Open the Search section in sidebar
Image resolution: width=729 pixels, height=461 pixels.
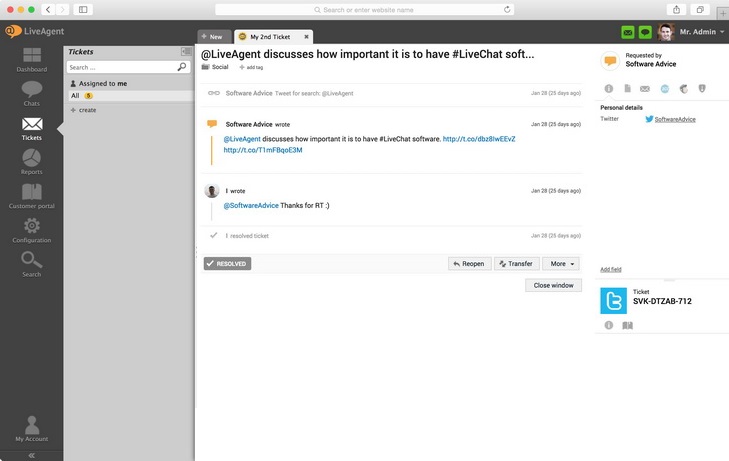click(x=32, y=264)
